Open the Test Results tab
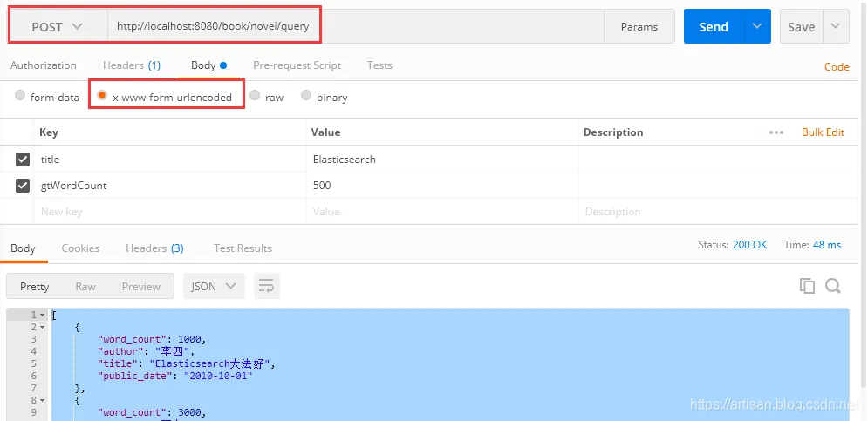The image size is (868, 421). click(243, 248)
